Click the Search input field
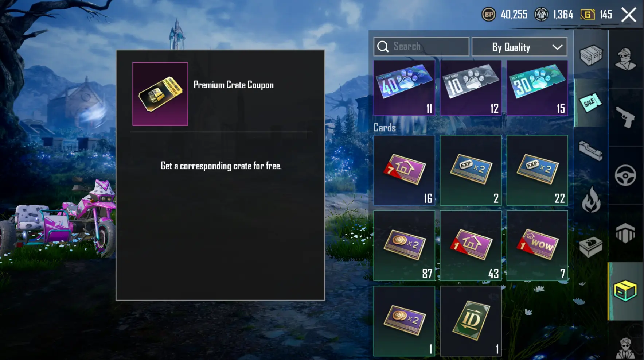The image size is (644, 360). [421, 47]
